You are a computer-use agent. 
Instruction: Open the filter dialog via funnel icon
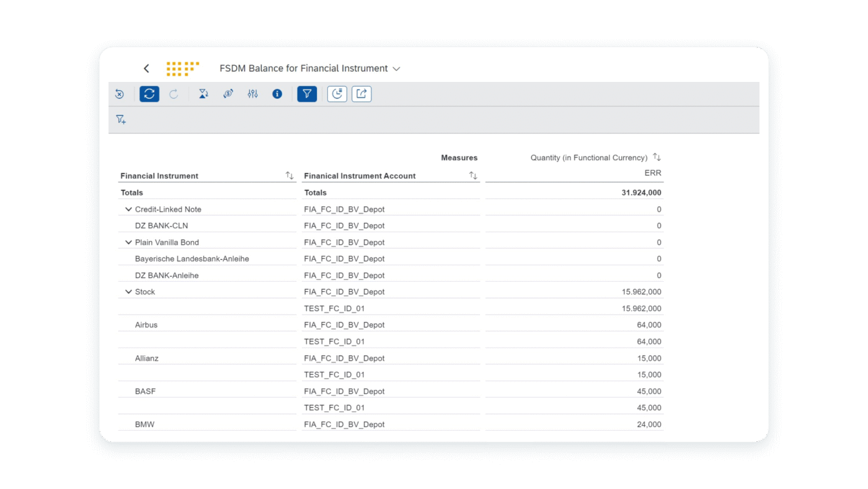pos(307,94)
